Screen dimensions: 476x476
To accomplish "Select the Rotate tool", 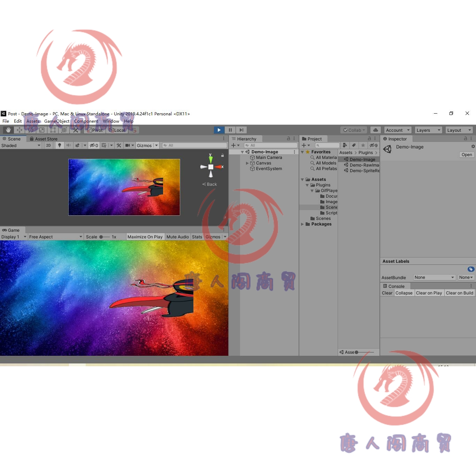I will [x=31, y=130].
